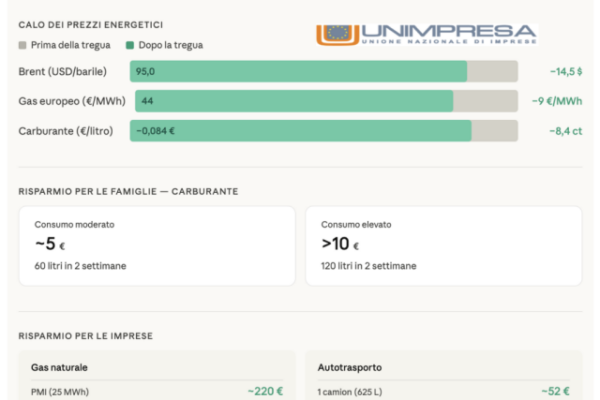Select the gray 'Prima della tregua' legend swatch
The image size is (600, 400).
(23, 46)
